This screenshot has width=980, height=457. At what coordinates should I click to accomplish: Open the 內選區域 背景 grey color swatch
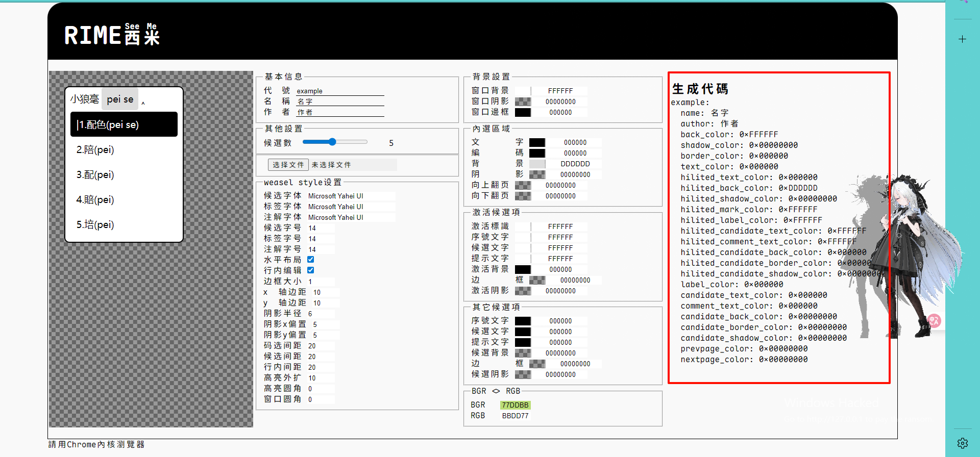(537, 164)
